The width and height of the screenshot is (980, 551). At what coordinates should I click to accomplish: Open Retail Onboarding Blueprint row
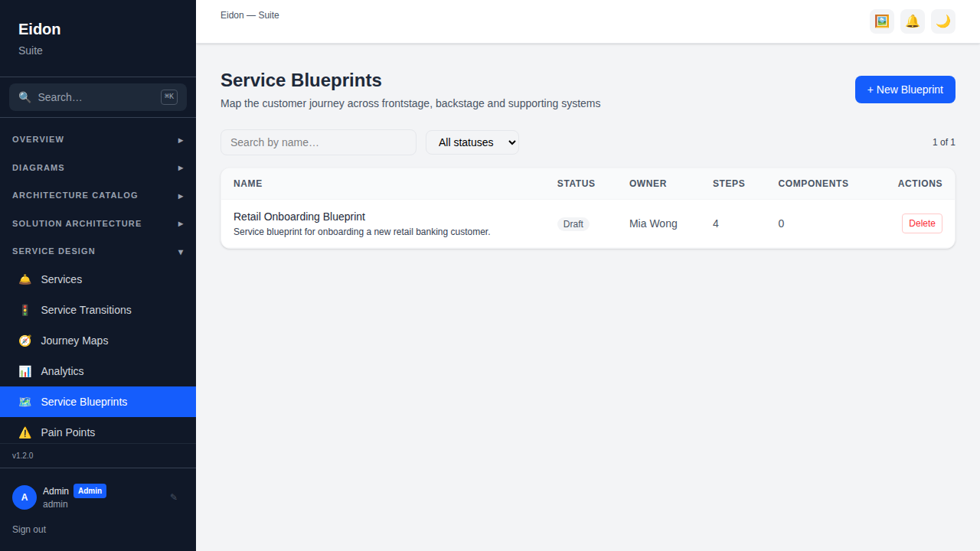[x=588, y=223]
